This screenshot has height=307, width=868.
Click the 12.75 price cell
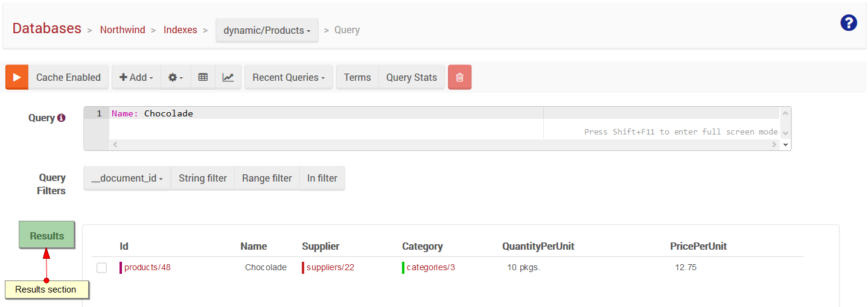click(x=686, y=267)
